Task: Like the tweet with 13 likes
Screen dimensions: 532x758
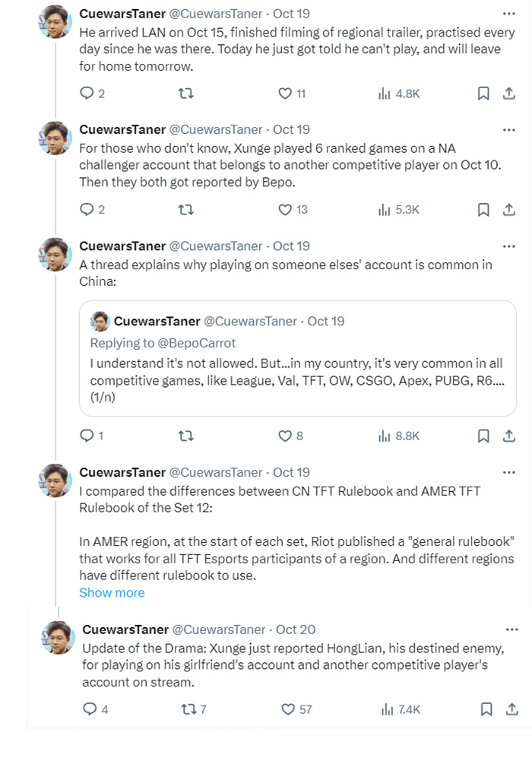Action: (x=285, y=209)
